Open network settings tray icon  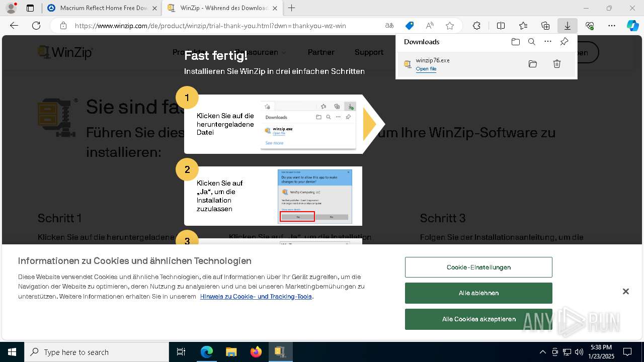[567, 352]
